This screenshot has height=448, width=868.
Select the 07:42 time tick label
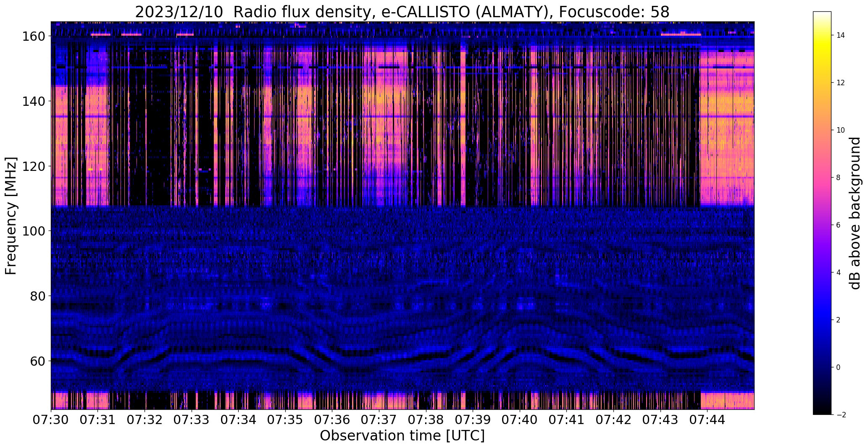tap(614, 419)
